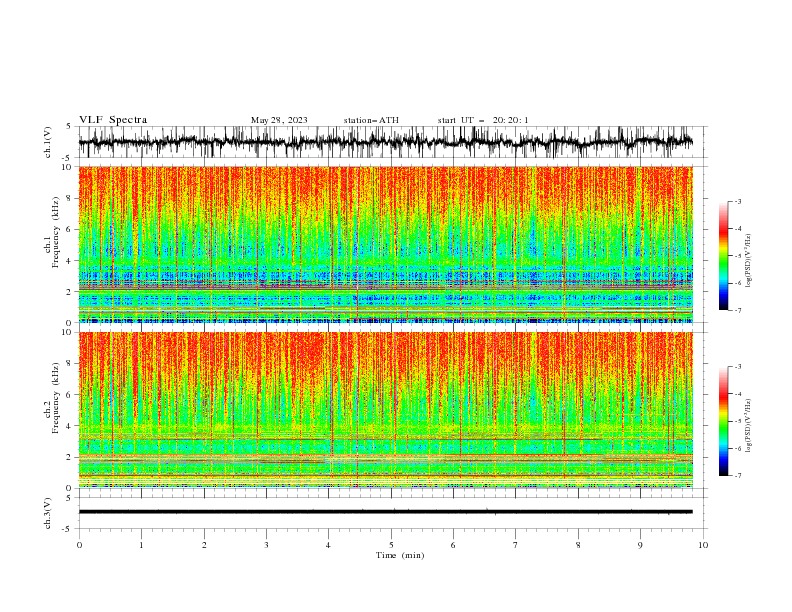Click inside the ch.1 frequency spectrogram
The width and height of the screenshot is (792, 612).
tap(385, 244)
